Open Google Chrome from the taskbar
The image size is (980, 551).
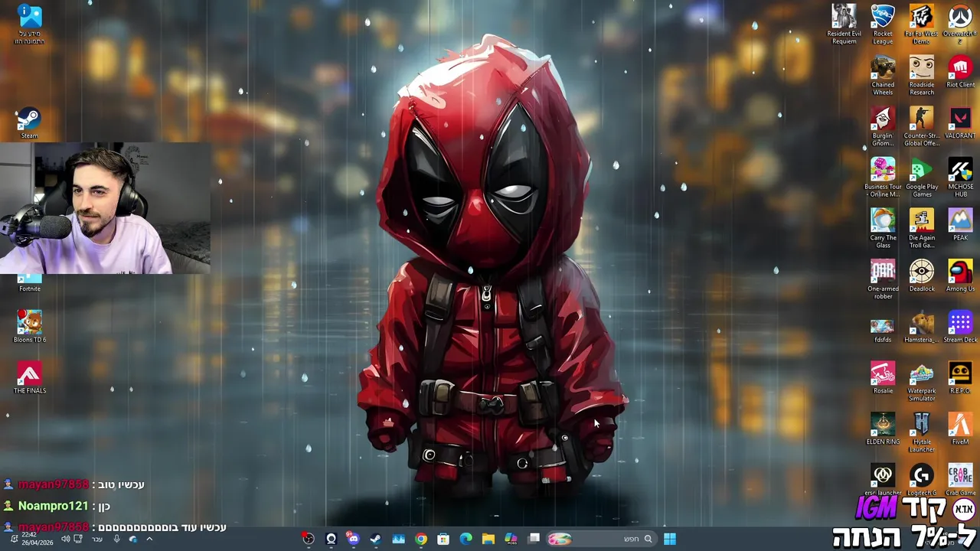pos(421,539)
